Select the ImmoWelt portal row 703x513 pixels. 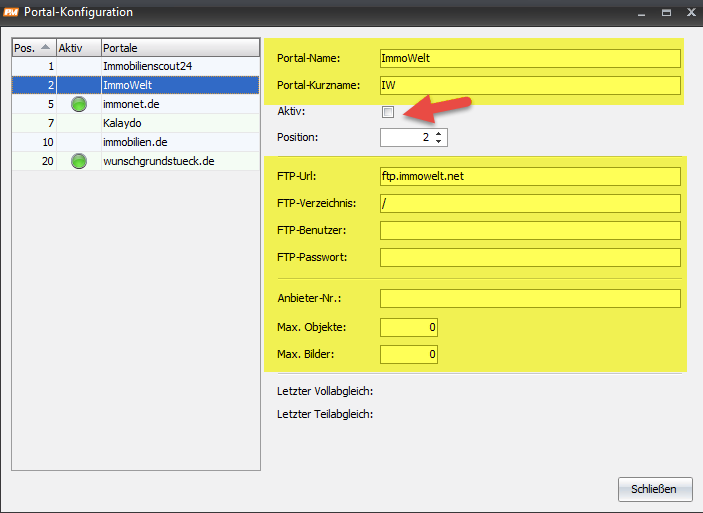(x=135, y=85)
